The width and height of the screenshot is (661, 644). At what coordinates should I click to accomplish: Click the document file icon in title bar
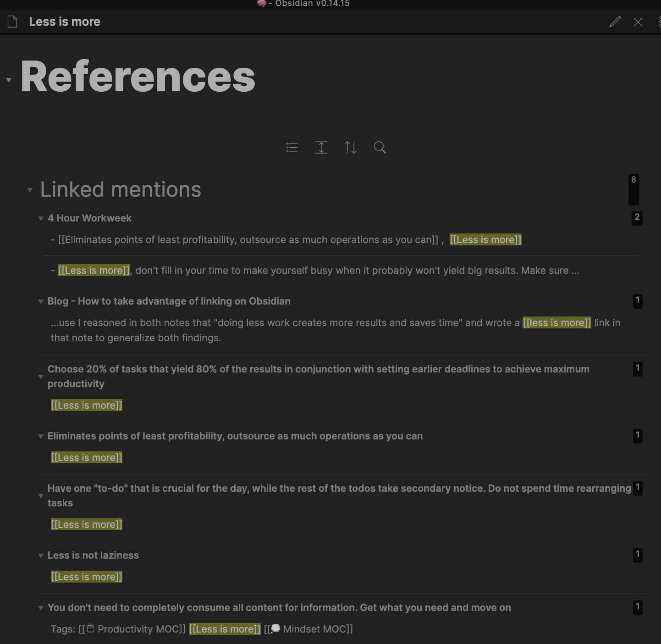click(x=12, y=22)
